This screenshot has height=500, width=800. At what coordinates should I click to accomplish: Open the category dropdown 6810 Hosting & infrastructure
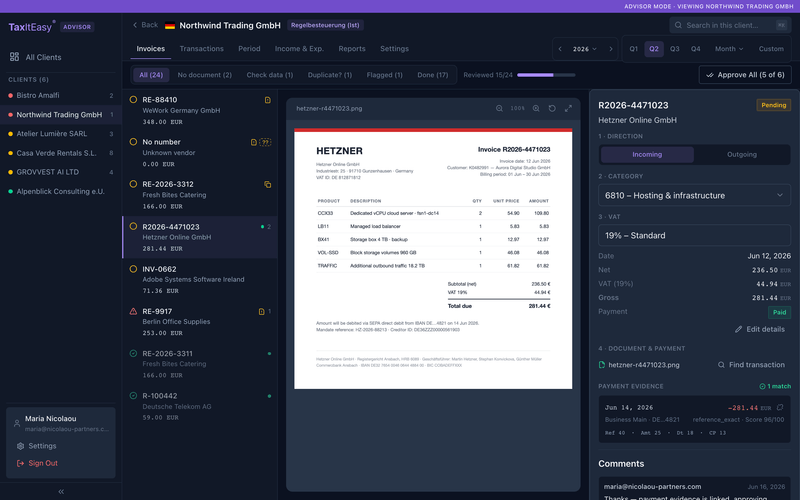point(694,195)
